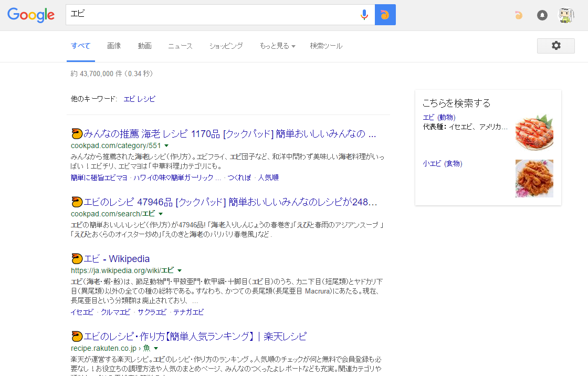The height and width of the screenshot is (376, 588).
Task: Select the すべて tab
Action: [x=81, y=46]
